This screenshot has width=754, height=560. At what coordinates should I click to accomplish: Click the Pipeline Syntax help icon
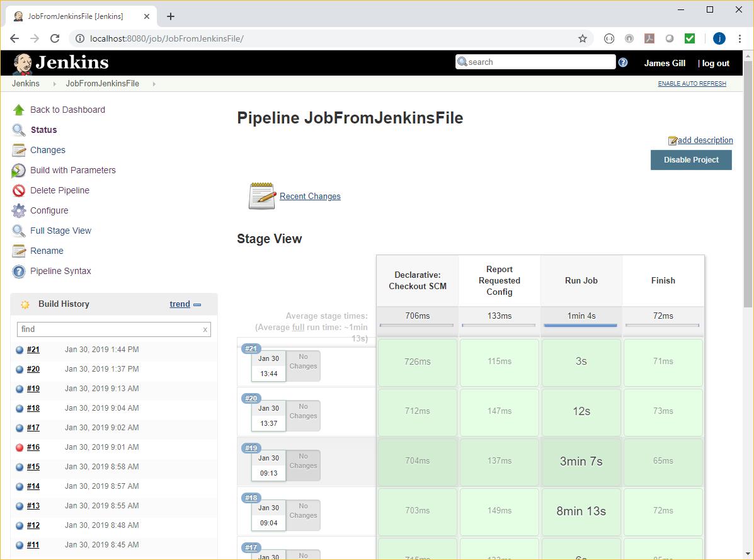[x=19, y=271]
